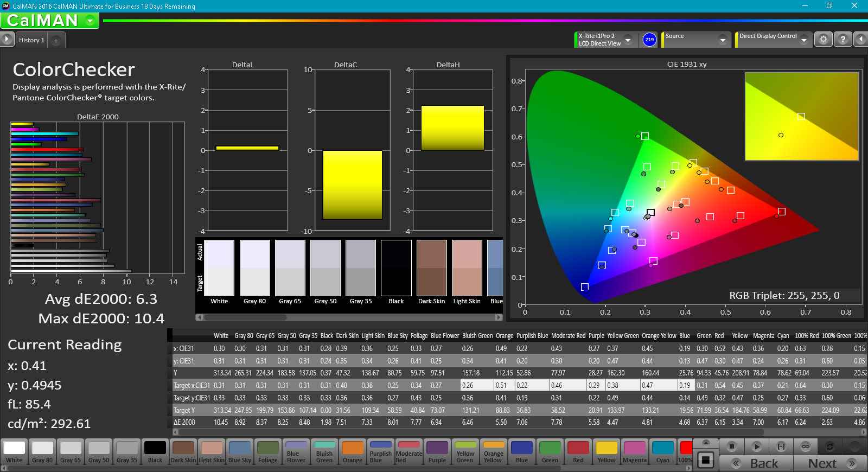Click the CIE 1931 xy zoomed inset
Screen dimensions: 868x472
click(x=802, y=116)
